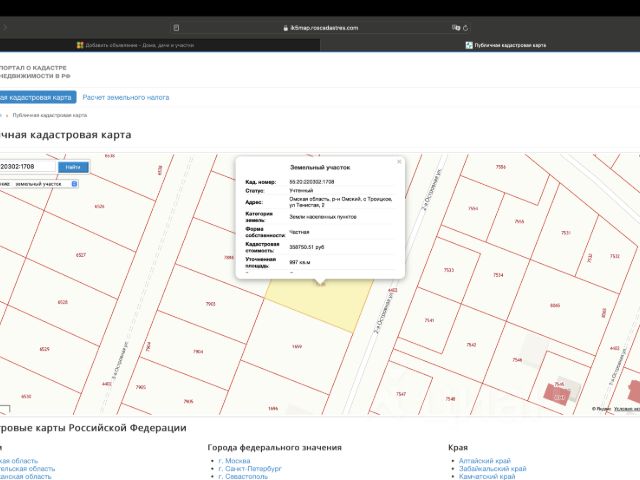Click the page reload icon in address bar
Image resolution: width=640 pixels, height=480 pixels.
[x=465, y=28]
